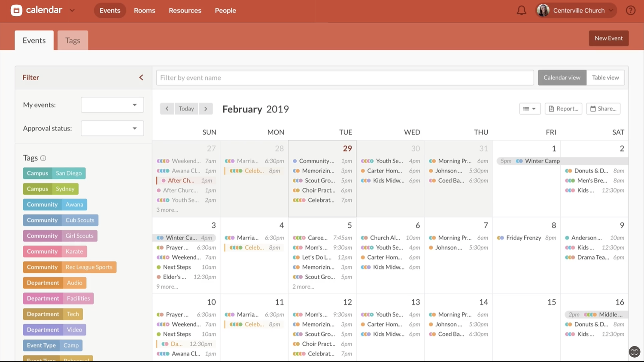644x362 pixels.
Task: Open the My events dropdown
Action: click(112, 105)
